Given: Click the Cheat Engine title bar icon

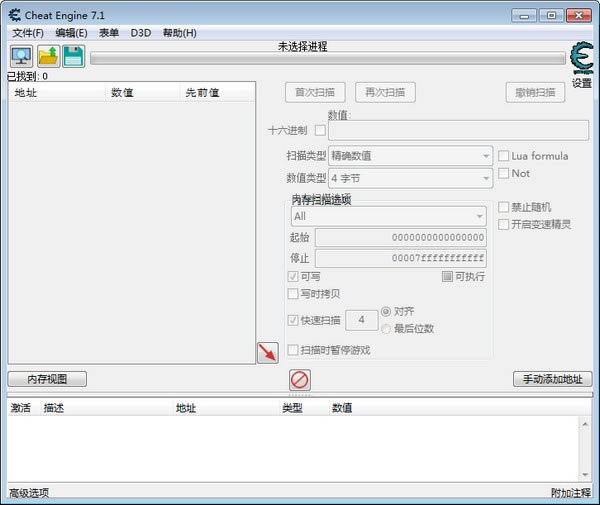Looking at the screenshot, I should (15, 15).
